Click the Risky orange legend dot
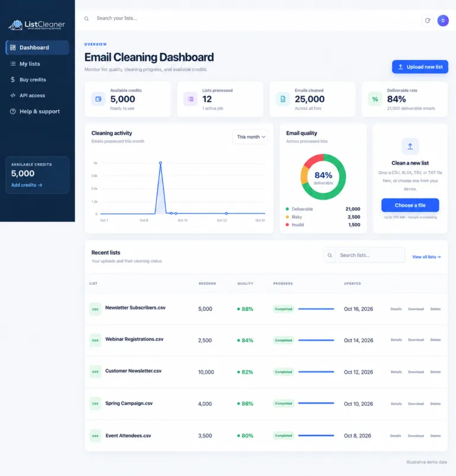 click(287, 217)
